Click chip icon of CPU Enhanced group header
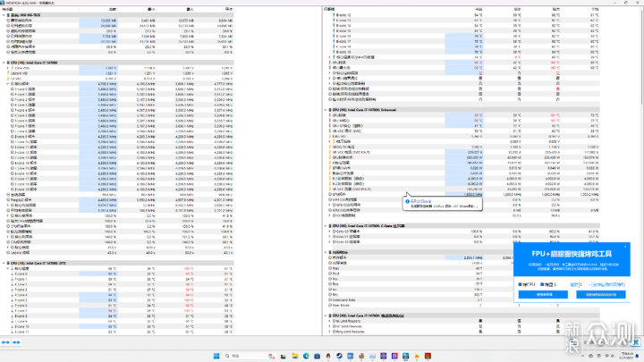Screen dimensions: 644x362 click(x=330, y=110)
